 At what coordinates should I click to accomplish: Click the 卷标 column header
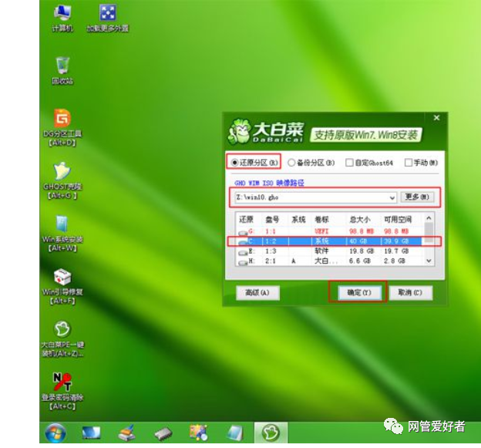click(321, 220)
